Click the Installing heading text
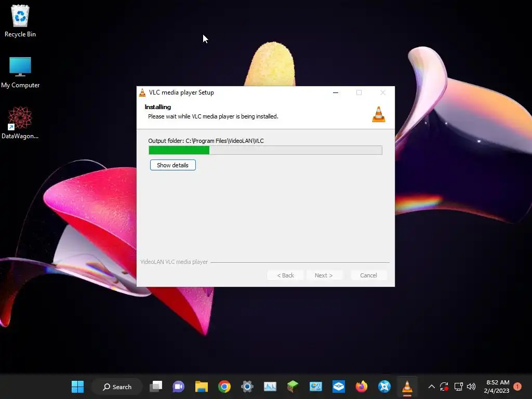 click(x=158, y=107)
